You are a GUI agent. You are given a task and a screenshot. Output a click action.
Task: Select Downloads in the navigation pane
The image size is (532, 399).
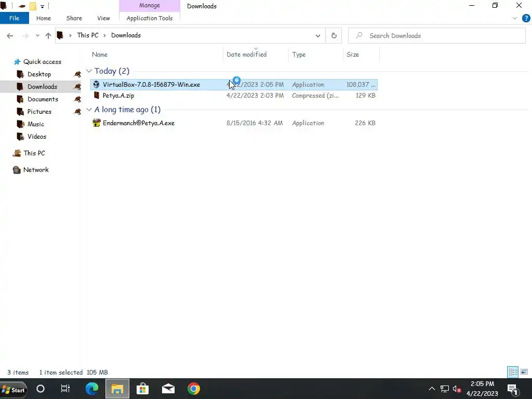pyautogui.click(x=42, y=87)
